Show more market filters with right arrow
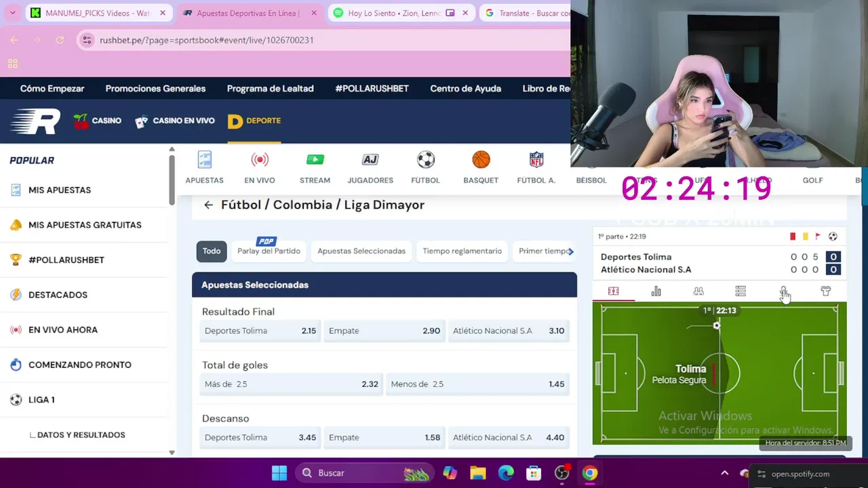The width and height of the screenshot is (868, 488). tap(570, 251)
